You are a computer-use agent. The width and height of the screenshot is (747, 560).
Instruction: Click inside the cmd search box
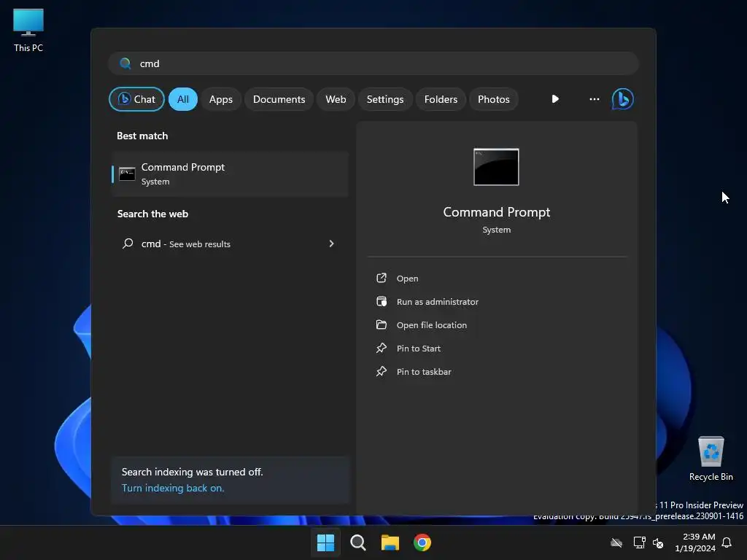373,63
